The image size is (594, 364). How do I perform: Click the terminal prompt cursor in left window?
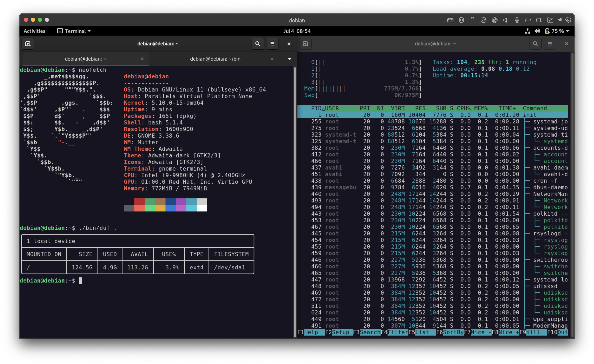click(80, 280)
